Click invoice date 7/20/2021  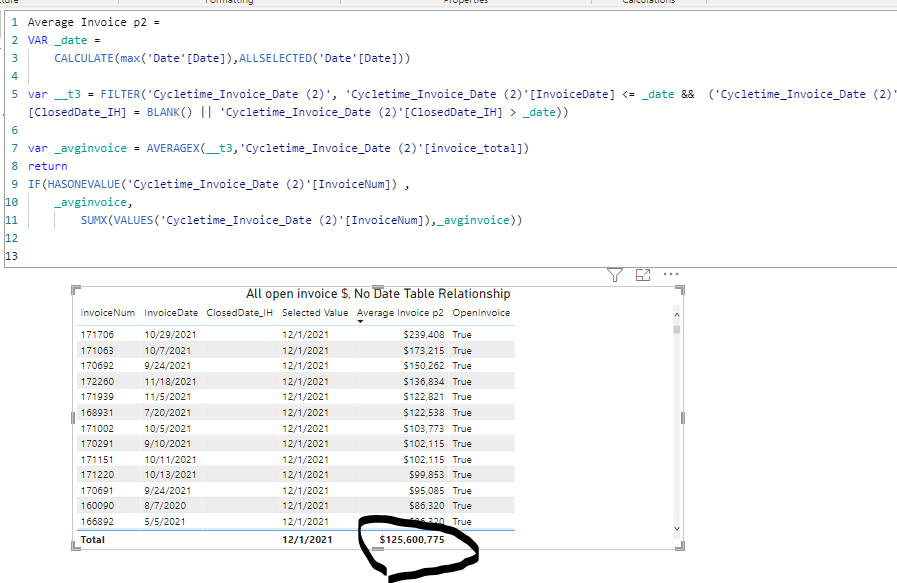tap(168, 413)
